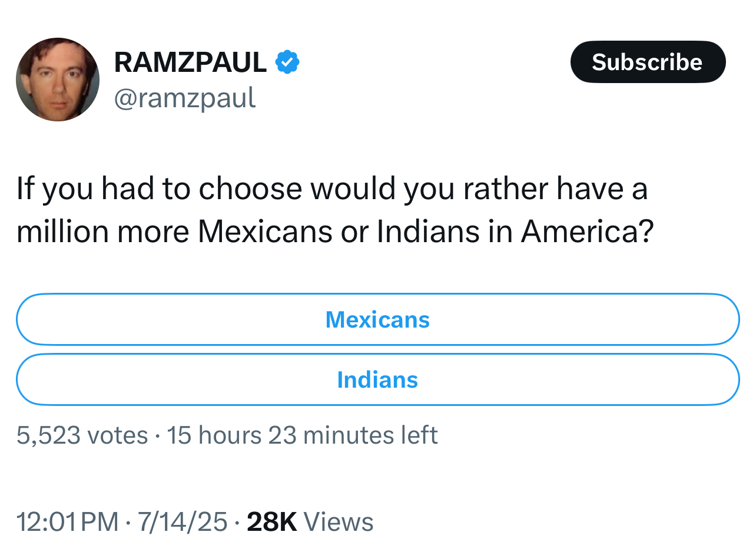The image size is (756, 555).
Task: Vote for the Indians poll option
Action: point(377,379)
